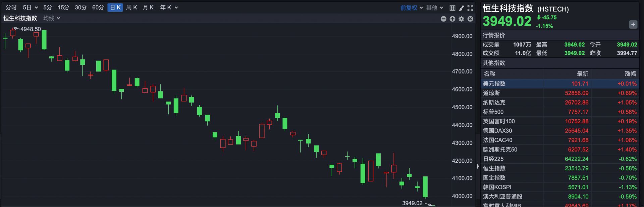Select the 纳斯达克 index row
This screenshot has width=644, height=207.
coord(560,102)
